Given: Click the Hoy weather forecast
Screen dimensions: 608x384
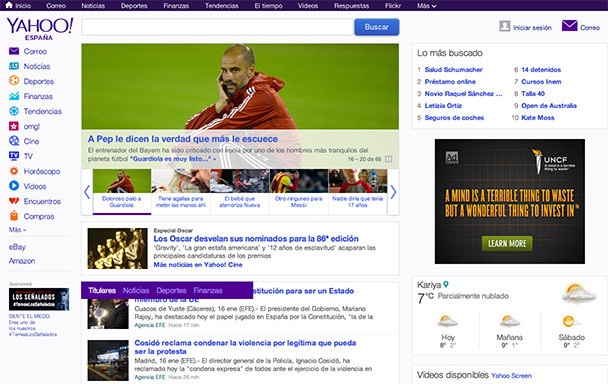Looking at the screenshot, I should [447, 332].
